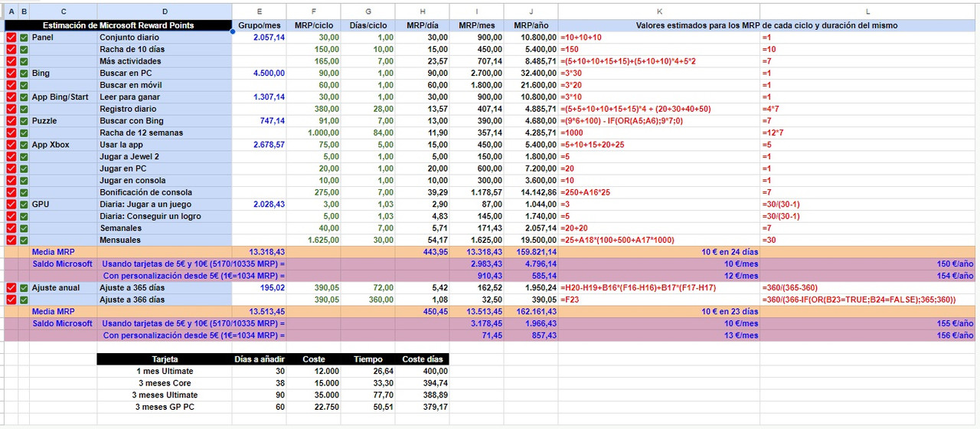Viewport: 980px width, 429px height.
Task: Select the 'App Bing/Start' group cell
Action: tap(64, 97)
